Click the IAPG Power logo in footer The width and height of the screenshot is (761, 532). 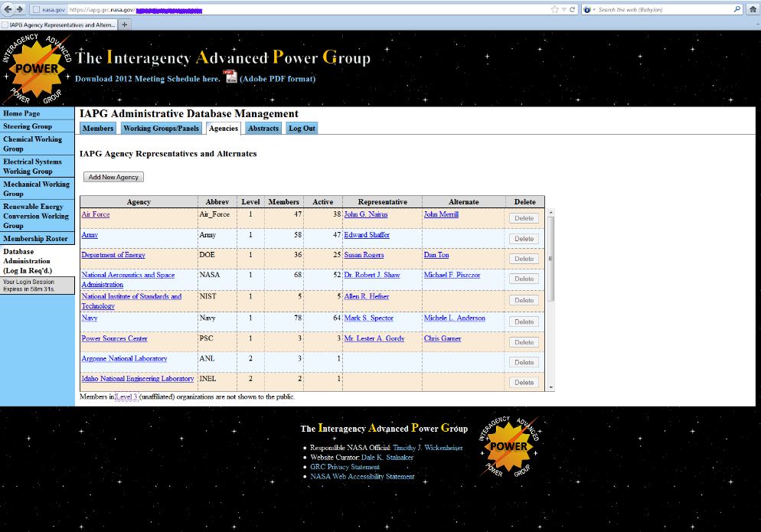pos(508,446)
